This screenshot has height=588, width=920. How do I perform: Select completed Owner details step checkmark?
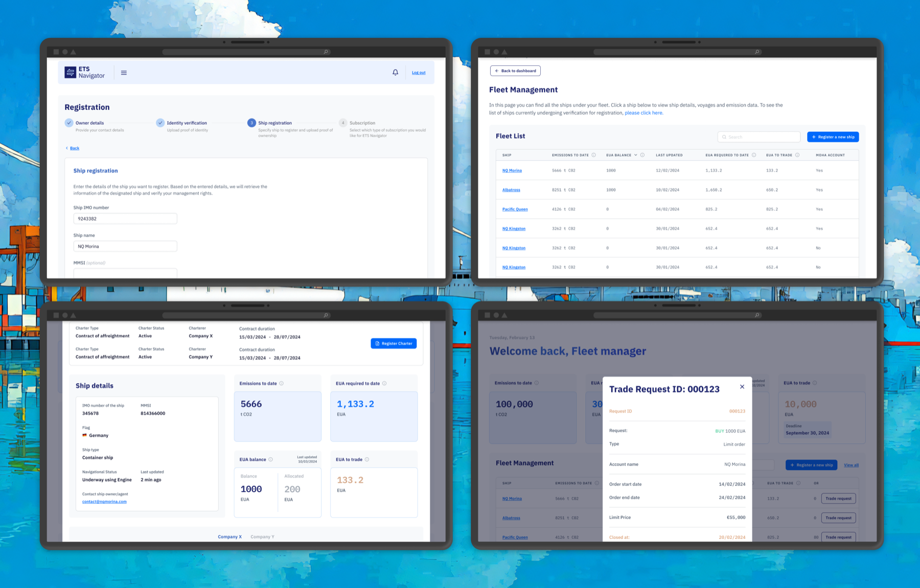pos(69,123)
